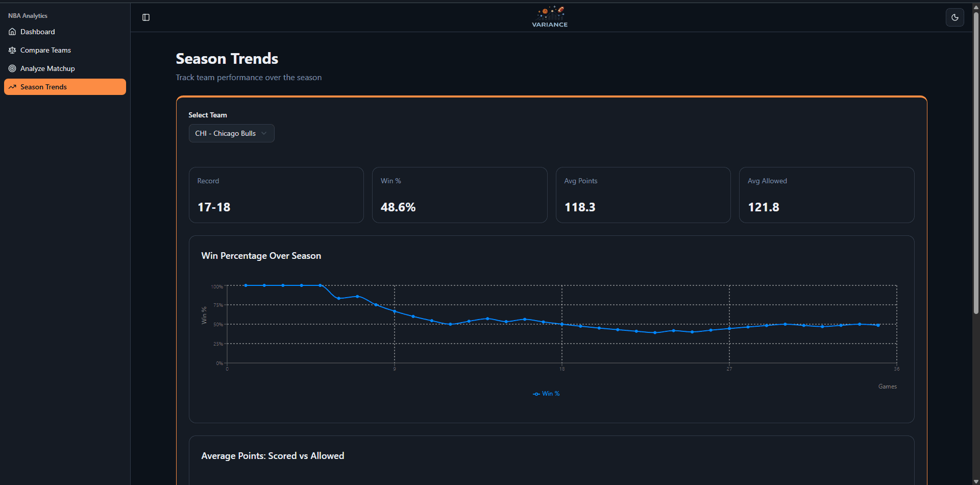Click the home icon beside Dashboard
Screen dimensions: 980x485
[x=12, y=32]
